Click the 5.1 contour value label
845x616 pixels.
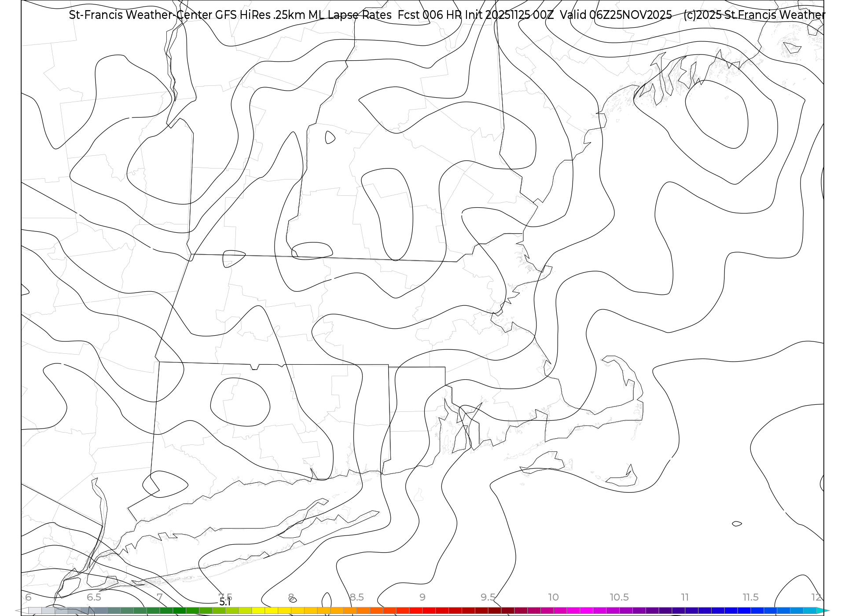tap(225, 602)
